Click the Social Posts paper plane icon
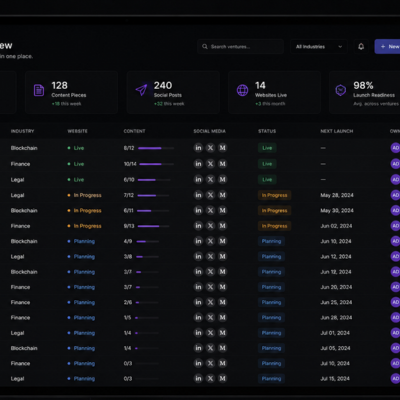Screen dimensions: 400x400 coord(141,90)
